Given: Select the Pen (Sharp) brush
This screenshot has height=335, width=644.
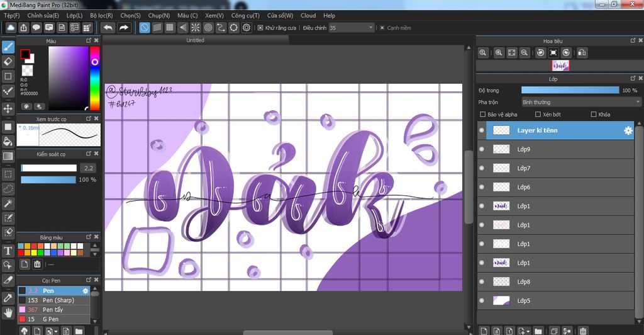Looking at the screenshot, I should tap(53, 300).
